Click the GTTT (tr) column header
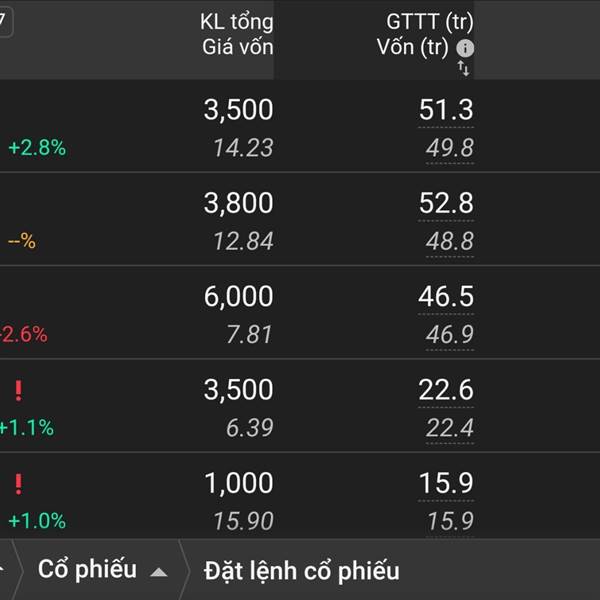This screenshot has height=600, width=600. [x=430, y=21]
